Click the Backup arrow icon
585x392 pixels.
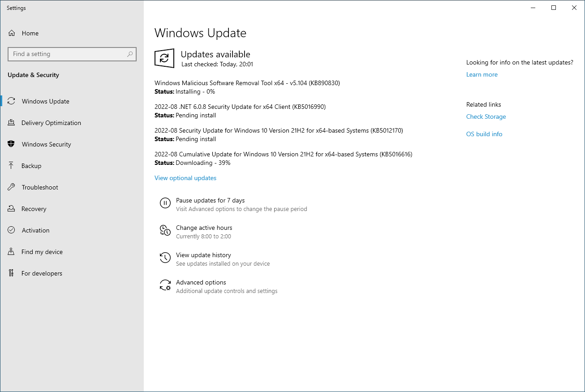click(x=12, y=166)
